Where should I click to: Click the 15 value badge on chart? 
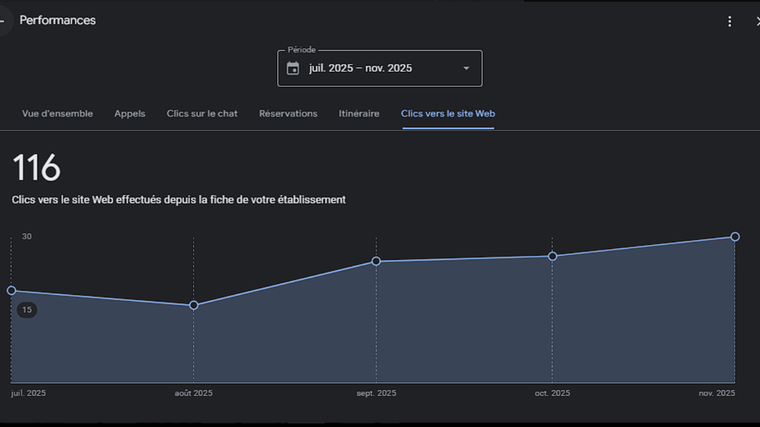pos(27,310)
